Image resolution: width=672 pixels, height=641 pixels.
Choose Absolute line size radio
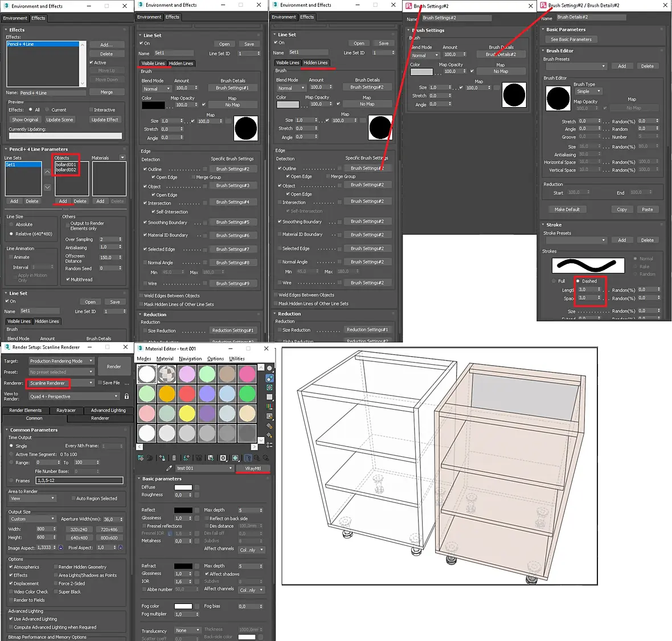click(11, 224)
